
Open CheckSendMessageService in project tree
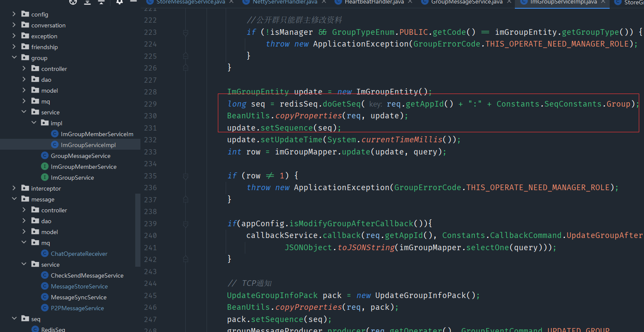[87, 275]
